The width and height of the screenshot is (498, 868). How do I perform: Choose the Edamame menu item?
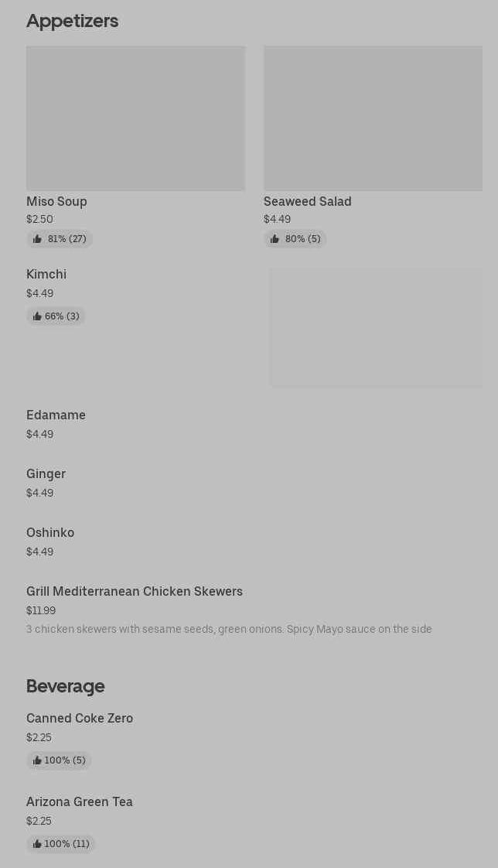pyautogui.click(x=56, y=415)
